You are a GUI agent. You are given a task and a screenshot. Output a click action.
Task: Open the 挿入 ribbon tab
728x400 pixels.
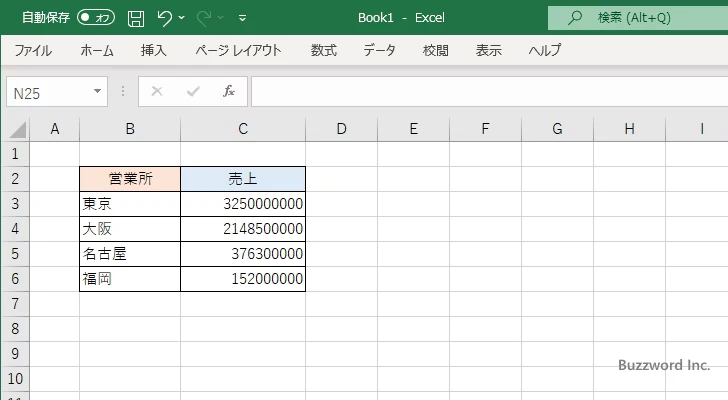click(x=154, y=50)
